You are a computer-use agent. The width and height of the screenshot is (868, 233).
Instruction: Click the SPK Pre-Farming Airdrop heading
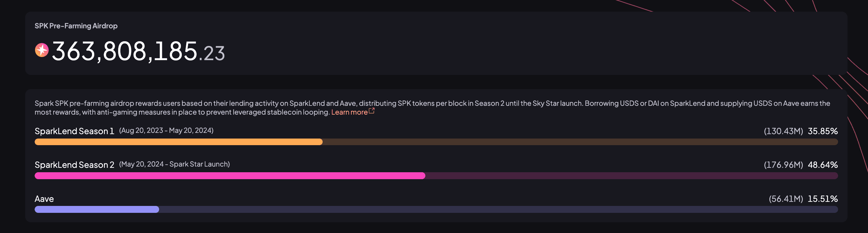[x=76, y=26]
